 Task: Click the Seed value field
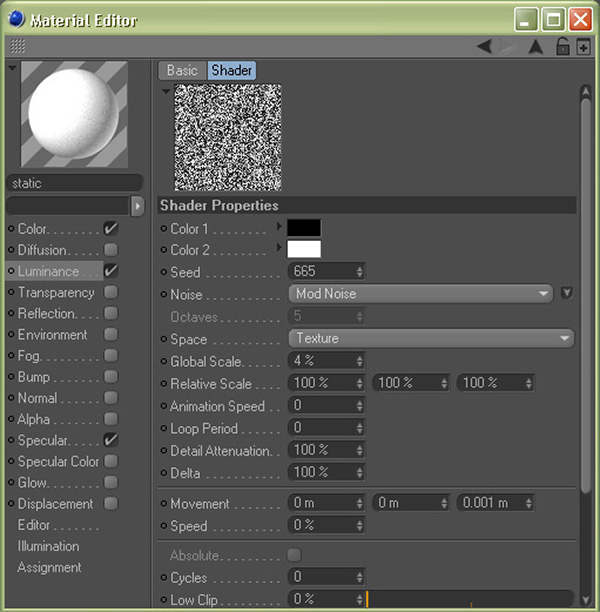point(320,272)
